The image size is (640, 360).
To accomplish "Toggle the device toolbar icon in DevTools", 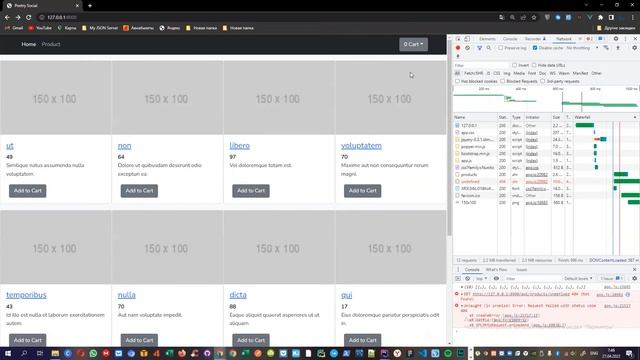I will pyautogui.click(x=467, y=39).
